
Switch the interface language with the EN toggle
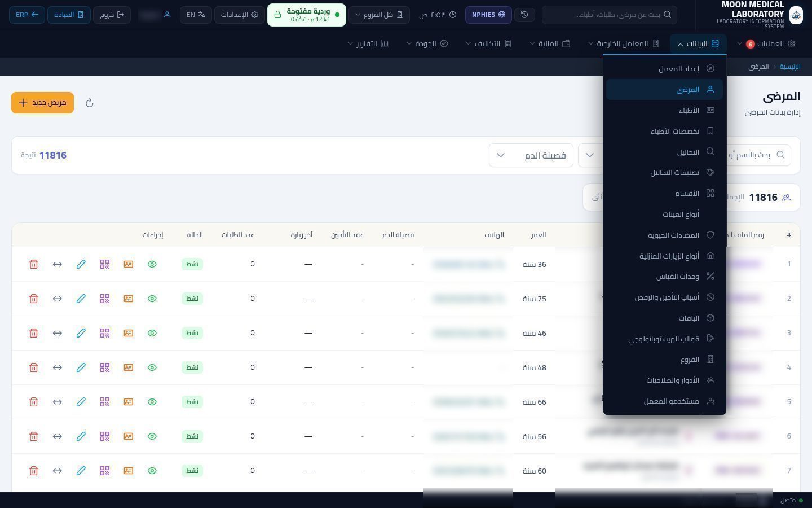[196, 15]
